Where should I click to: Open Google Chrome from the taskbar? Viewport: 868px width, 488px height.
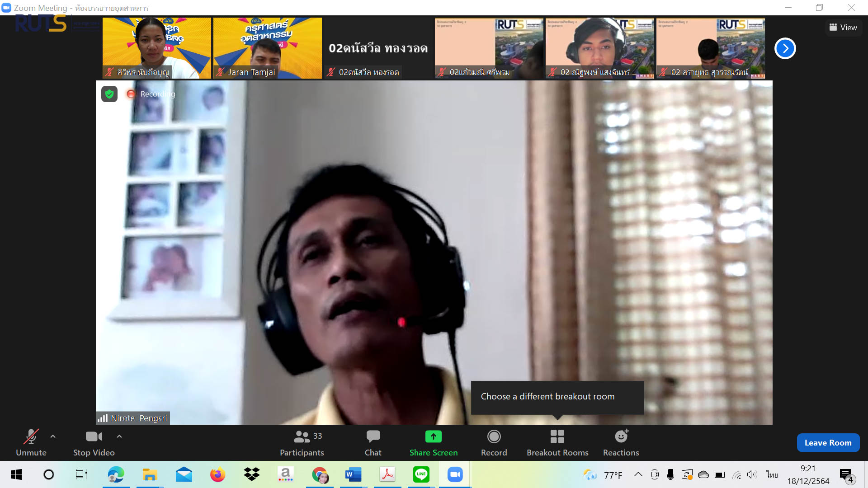point(320,474)
